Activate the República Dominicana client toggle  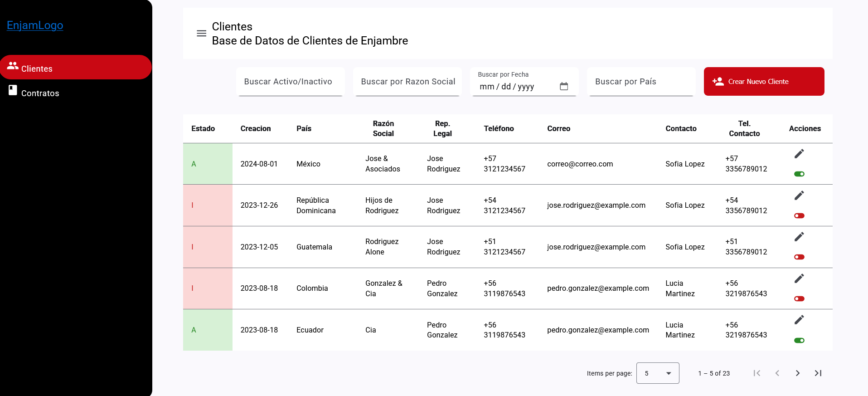[x=799, y=216]
